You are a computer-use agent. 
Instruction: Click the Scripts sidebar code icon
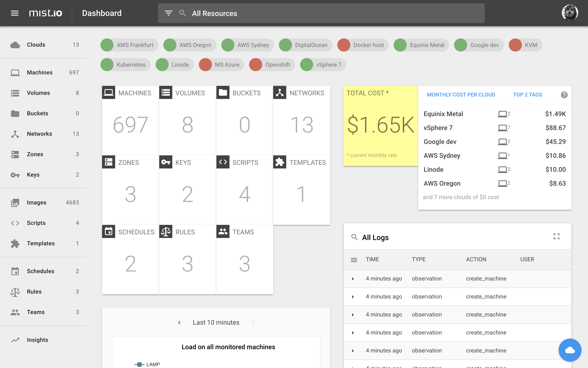15,223
